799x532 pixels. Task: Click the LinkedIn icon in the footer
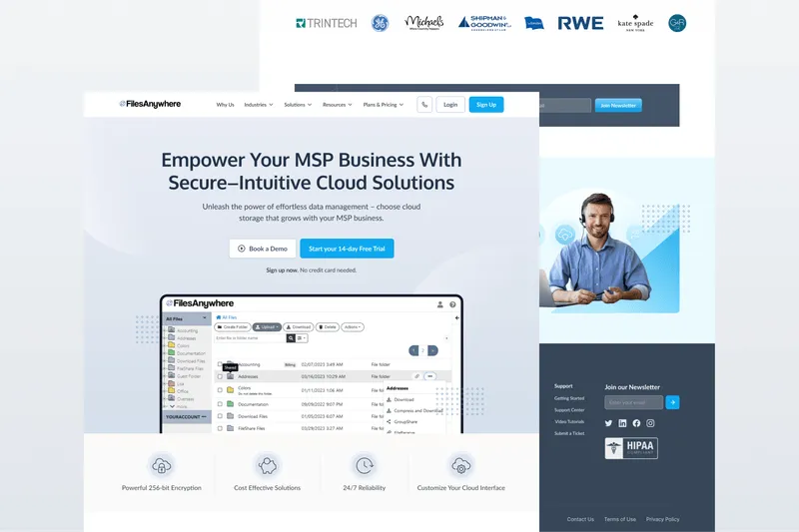click(x=622, y=423)
